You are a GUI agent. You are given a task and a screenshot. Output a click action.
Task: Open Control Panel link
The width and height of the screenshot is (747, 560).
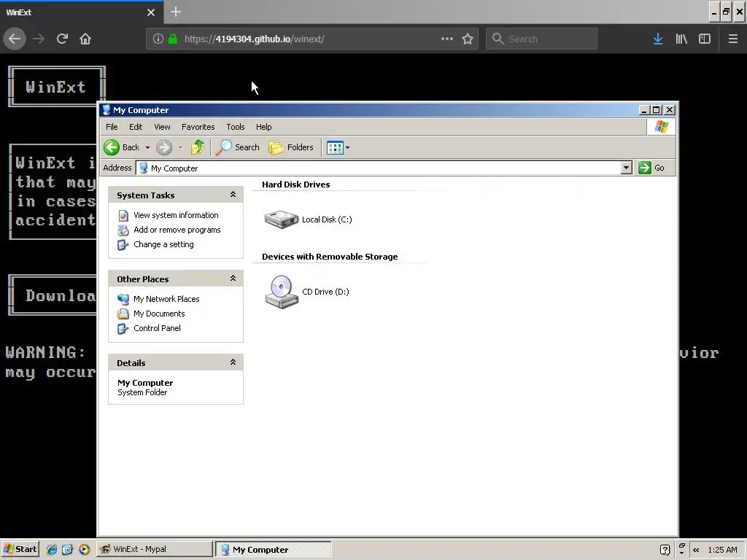(x=157, y=328)
